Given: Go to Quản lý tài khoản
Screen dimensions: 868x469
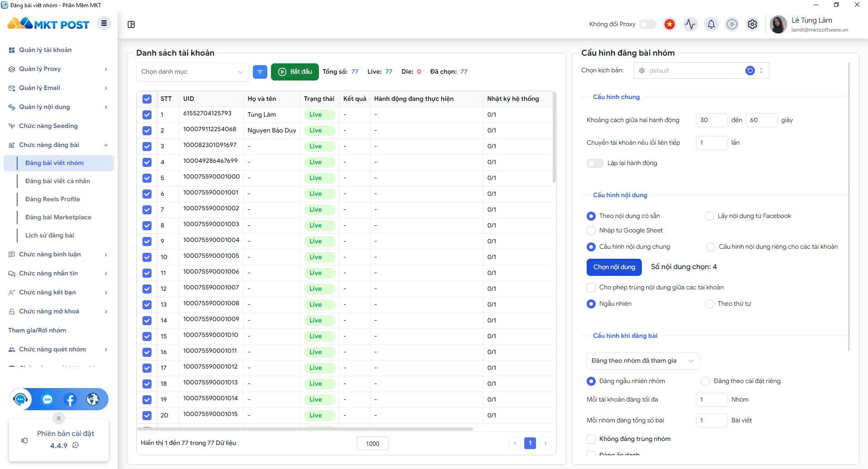Looking at the screenshot, I should pos(45,50).
